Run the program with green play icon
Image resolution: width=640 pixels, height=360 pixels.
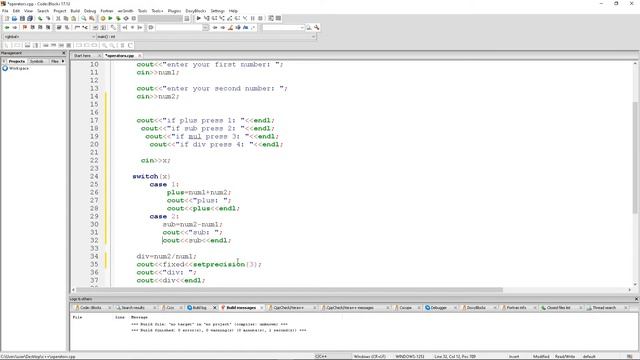[110, 18]
